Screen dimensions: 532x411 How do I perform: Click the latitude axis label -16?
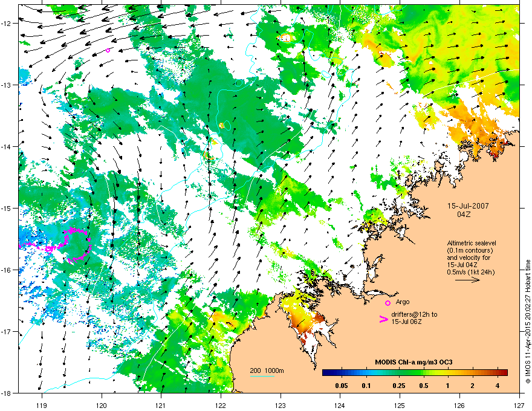click(x=6, y=270)
